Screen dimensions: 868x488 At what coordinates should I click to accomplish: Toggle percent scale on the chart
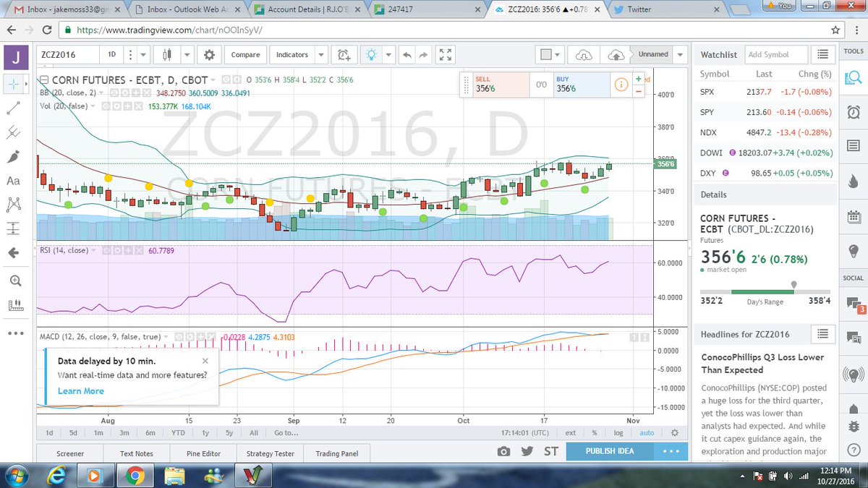(594, 433)
